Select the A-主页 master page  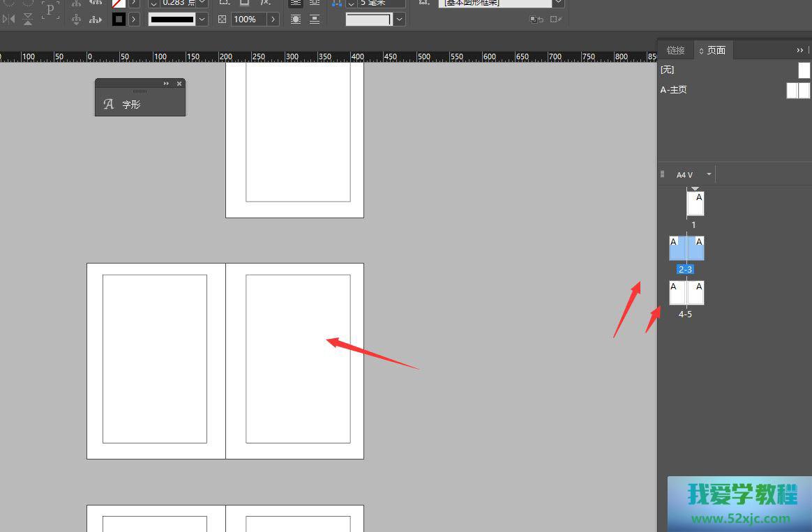tap(674, 90)
